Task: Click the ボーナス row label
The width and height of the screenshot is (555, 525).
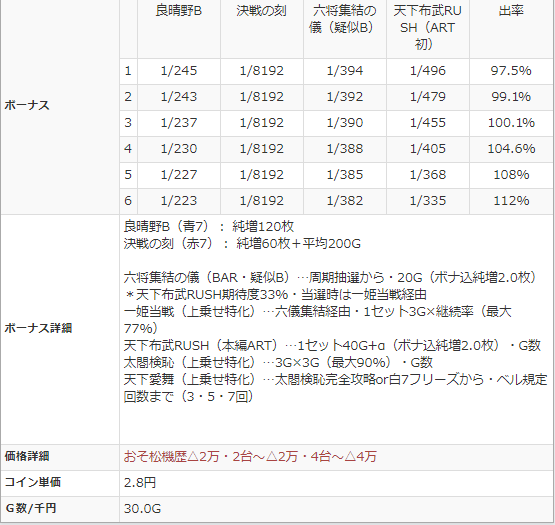Action: coord(27,105)
